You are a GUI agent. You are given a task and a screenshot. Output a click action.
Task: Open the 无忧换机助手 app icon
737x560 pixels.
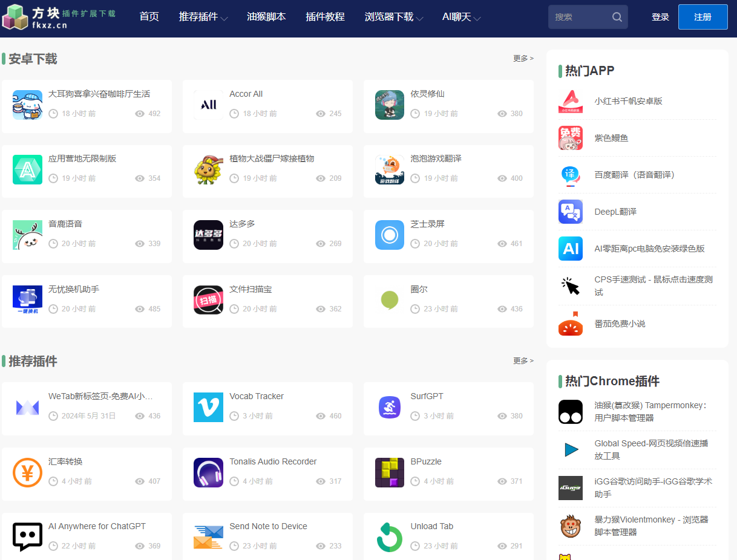[x=27, y=300]
